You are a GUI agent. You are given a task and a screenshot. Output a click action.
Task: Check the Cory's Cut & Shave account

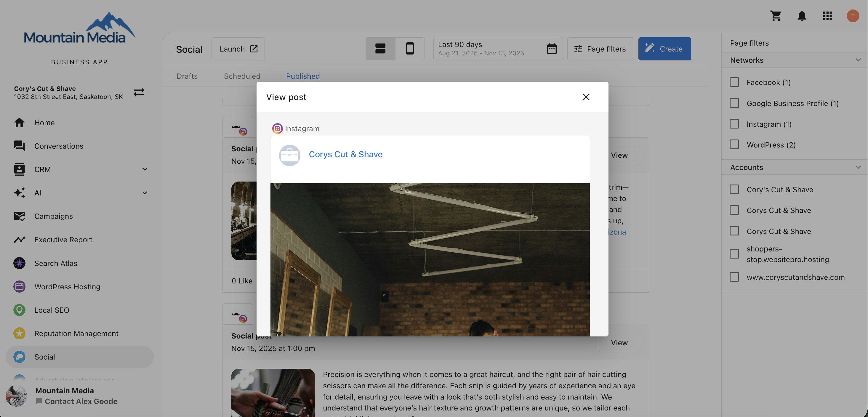point(734,189)
